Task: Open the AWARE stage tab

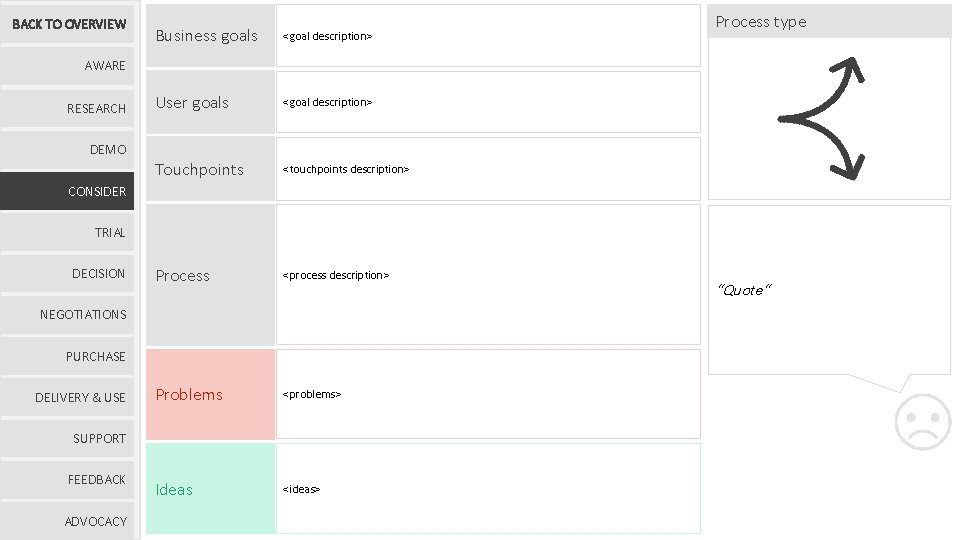Action: tap(69, 66)
